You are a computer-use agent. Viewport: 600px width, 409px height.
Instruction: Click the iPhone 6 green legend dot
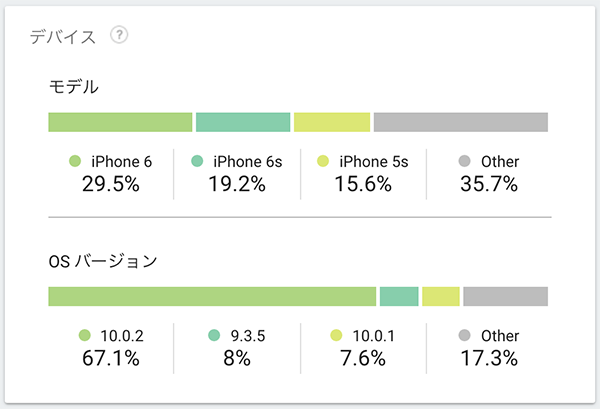point(75,161)
